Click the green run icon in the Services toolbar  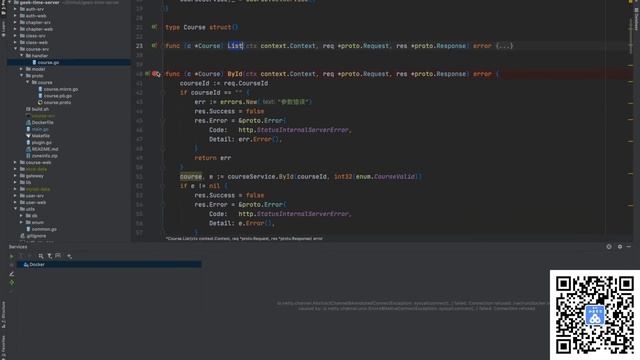pos(11,256)
